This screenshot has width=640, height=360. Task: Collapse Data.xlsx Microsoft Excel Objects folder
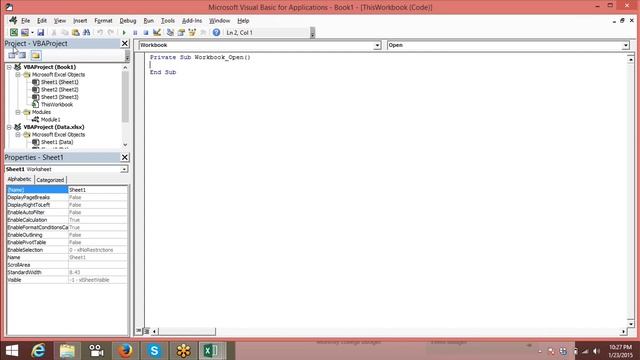pyautogui.click(x=18, y=135)
